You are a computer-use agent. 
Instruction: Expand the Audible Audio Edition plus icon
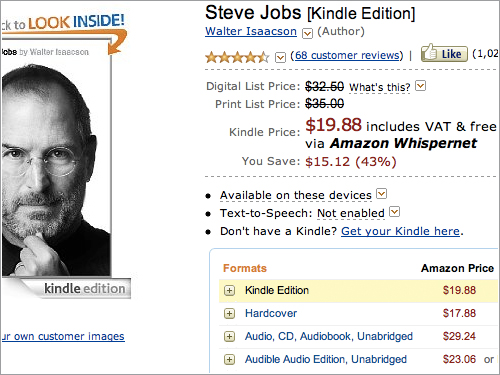point(229,360)
